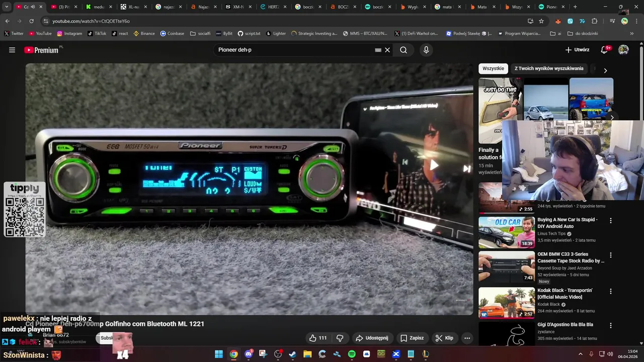Open options for Kodak Black Transportin' video
This screenshot has height=362, width=644.
[x=611, y=291]
